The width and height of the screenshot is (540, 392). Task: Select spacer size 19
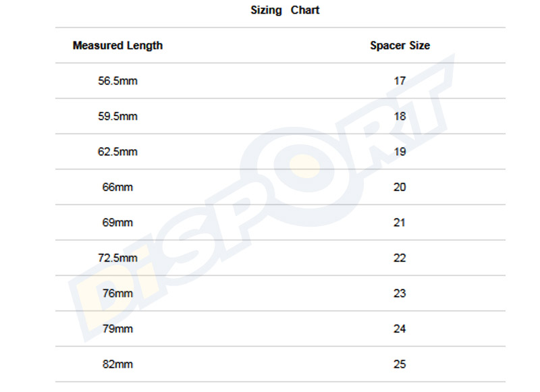[x=400, y=152]
